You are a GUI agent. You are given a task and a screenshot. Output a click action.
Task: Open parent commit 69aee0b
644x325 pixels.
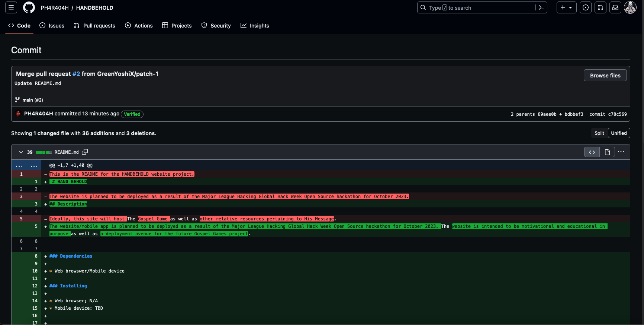pos(547,114)
